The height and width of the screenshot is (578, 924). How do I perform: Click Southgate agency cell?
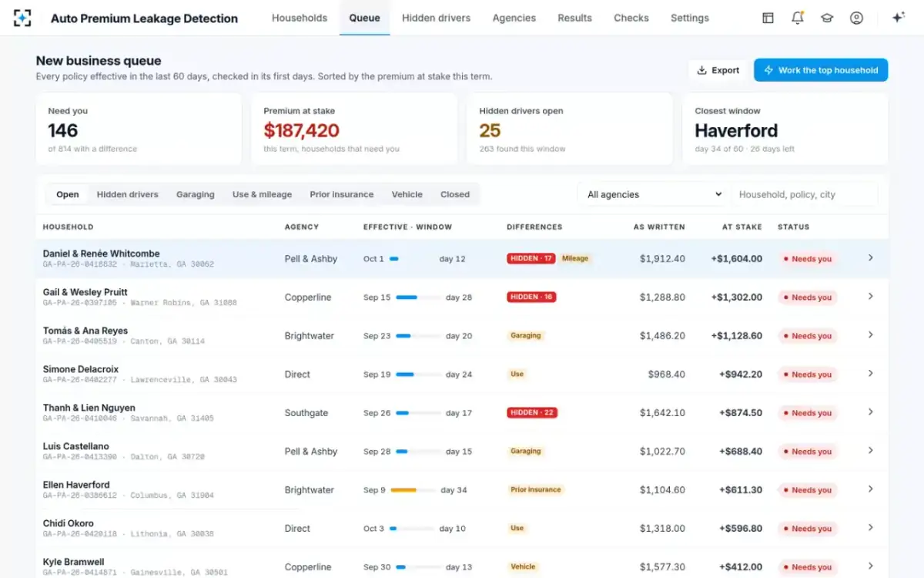click(x=306, y=413)
